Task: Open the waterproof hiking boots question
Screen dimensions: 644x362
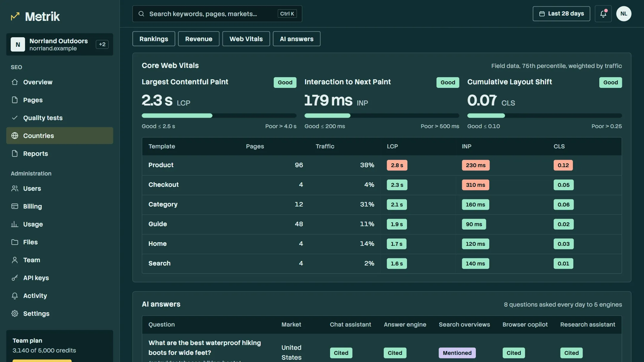Action: pyautogui.click(x=205, y=348)
